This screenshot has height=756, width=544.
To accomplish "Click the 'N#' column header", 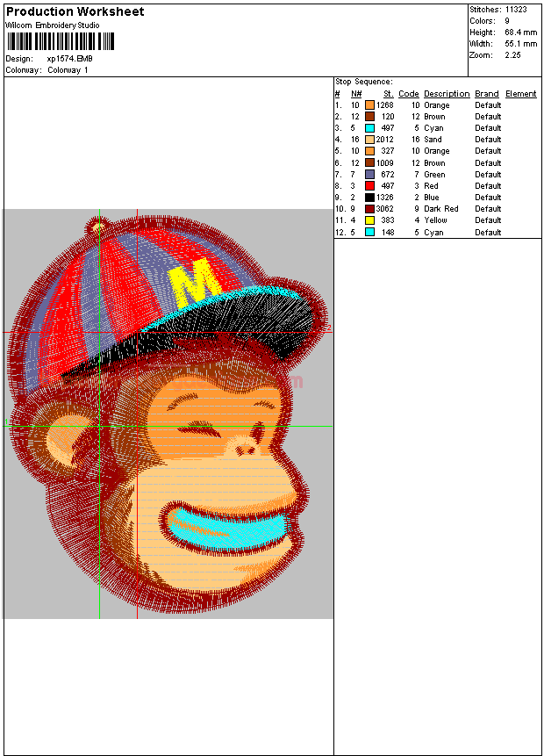I will pos(356,94).
